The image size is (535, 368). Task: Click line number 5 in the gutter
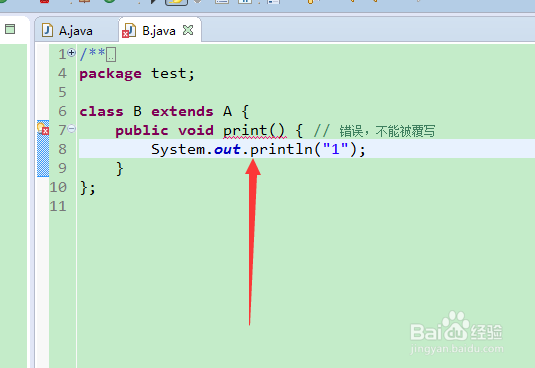pos(62,92)
